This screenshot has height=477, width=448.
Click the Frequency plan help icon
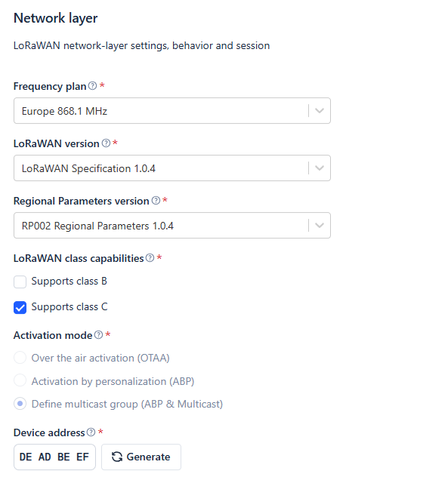tap(93, 86)
